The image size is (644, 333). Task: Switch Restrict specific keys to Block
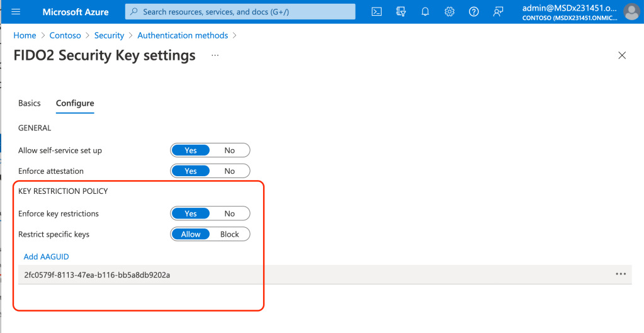click(230, 234)
